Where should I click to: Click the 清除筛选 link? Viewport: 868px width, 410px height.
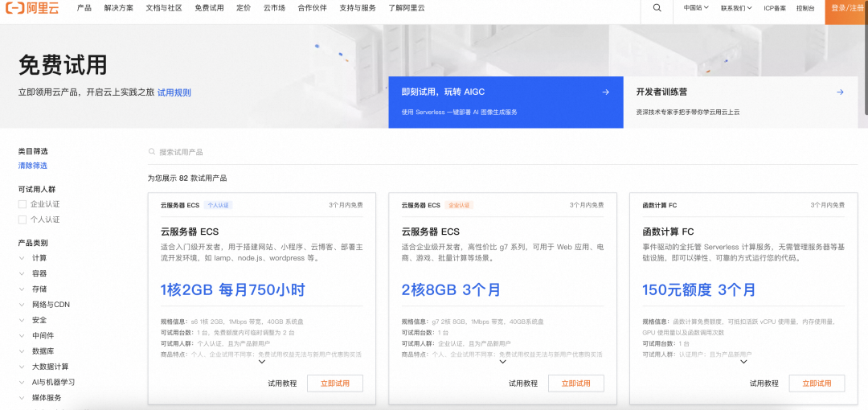pos(33,166)
